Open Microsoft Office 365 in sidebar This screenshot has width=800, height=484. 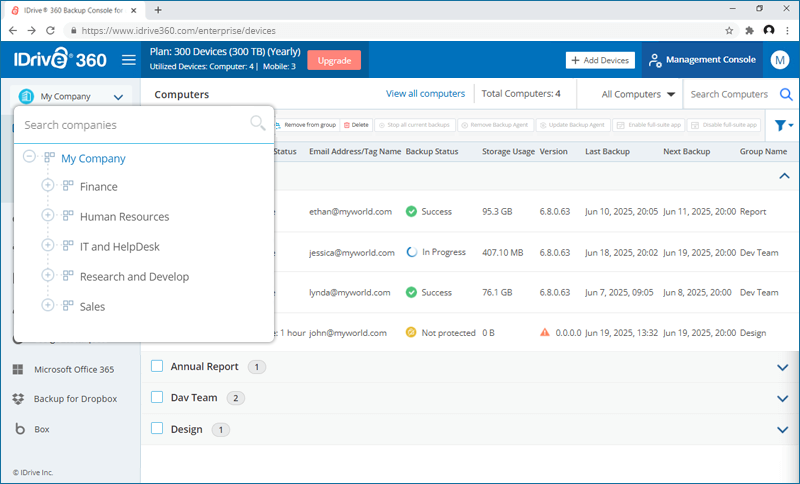coord(74,369)
